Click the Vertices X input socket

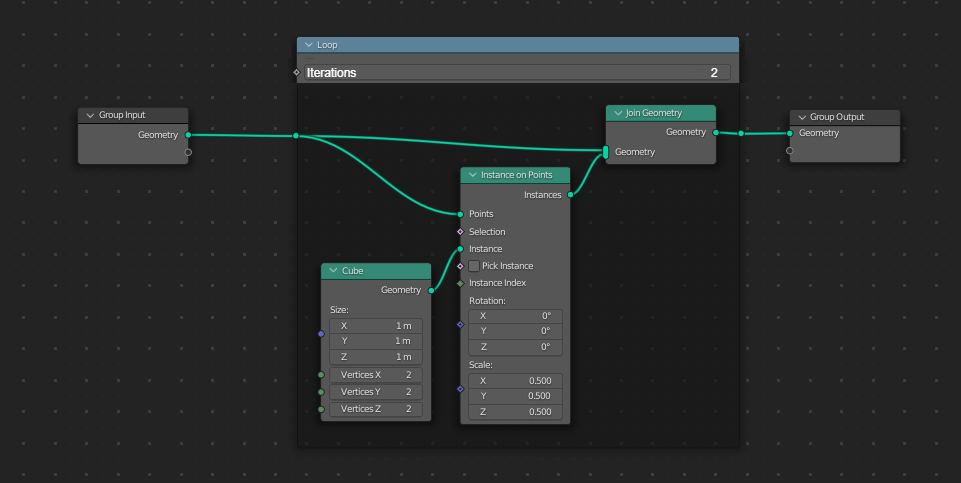click(x=321, y=375)
